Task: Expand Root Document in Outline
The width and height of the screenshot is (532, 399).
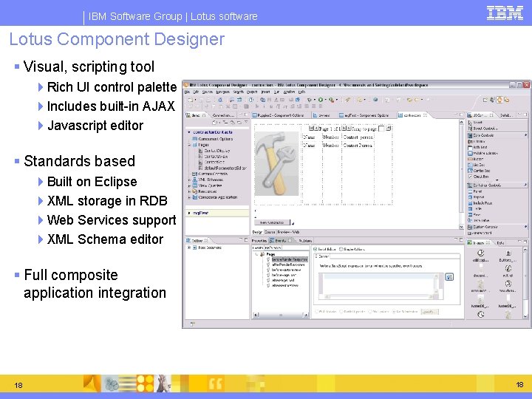Action: click(189, 248)
